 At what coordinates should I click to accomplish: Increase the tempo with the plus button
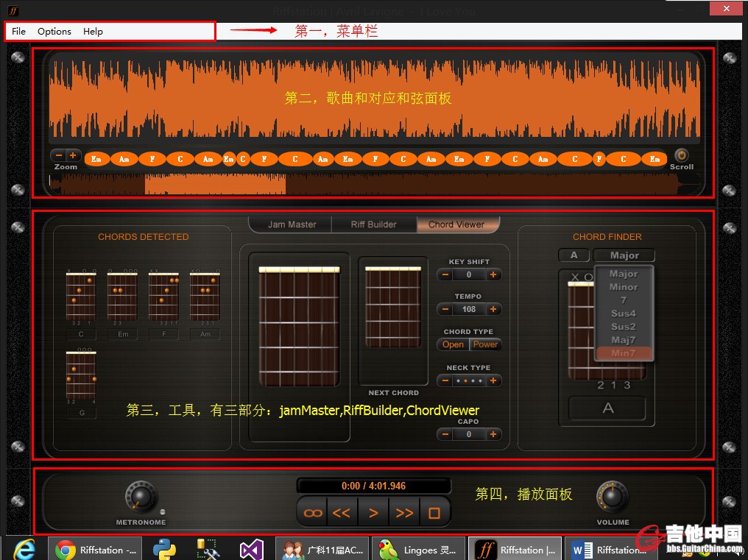(493, 310)
